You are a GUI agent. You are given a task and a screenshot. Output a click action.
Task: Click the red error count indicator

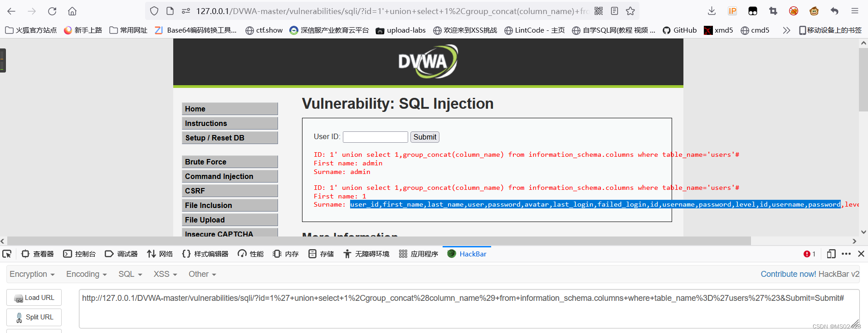[809, 254]
